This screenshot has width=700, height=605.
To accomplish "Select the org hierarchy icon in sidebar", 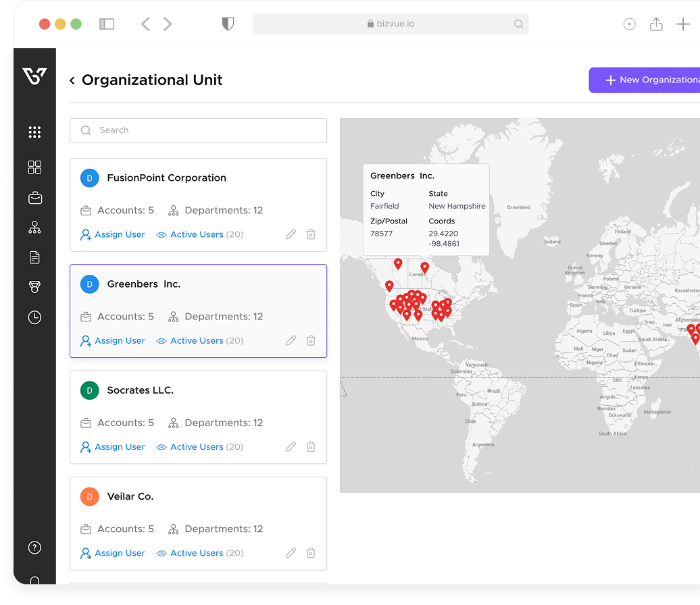I will tap(34, 228).
